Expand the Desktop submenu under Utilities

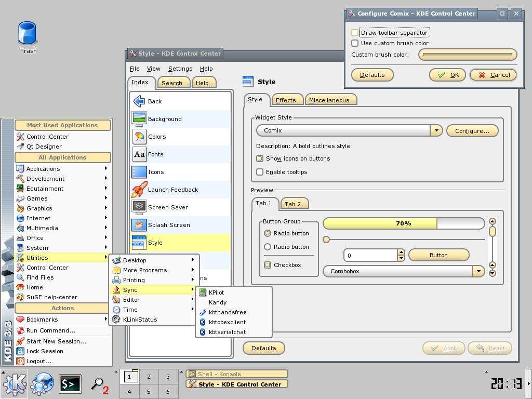tap(155, 260)
